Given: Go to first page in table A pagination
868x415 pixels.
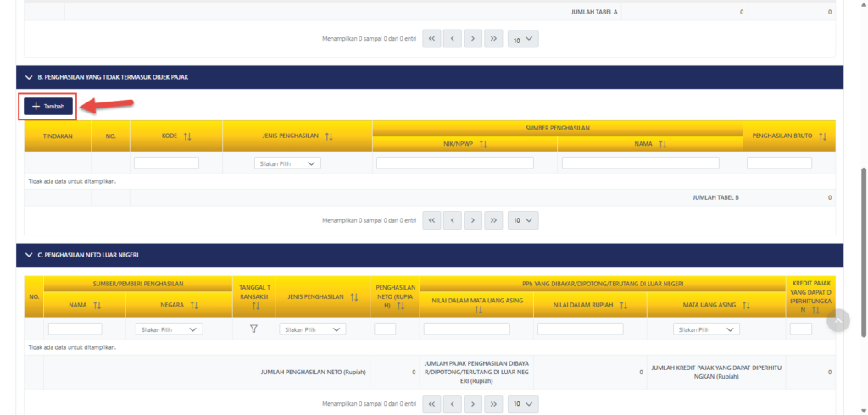Looking at the screenshot, I should (x=431, y=39).
